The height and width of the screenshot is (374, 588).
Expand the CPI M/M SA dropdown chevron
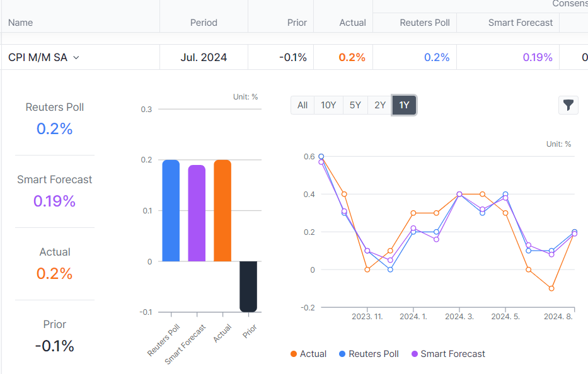coord(76,57)
